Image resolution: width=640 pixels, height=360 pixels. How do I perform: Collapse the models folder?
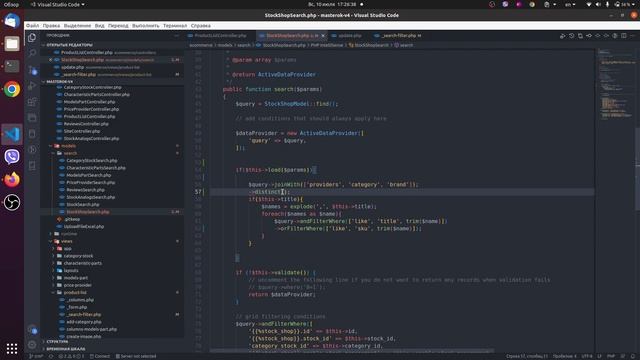tap(68, 146)
